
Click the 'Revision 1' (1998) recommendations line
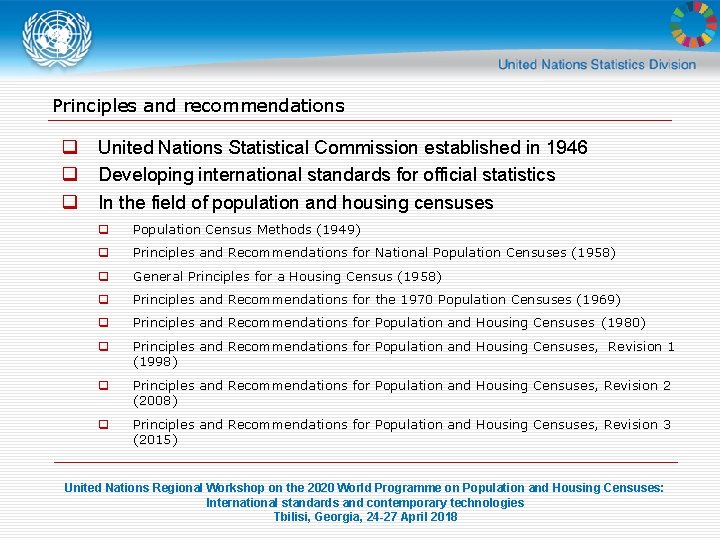(403, 354)
